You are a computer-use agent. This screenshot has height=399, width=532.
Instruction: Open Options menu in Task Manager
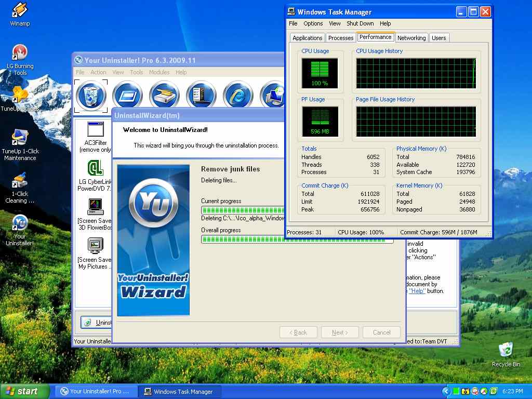(x=313, y=23)
